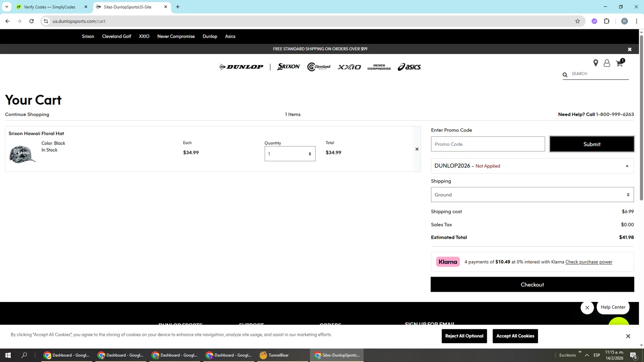Open Chrome extensions puzzle icon
The height and width of the screenshot is (362, 644).
coord(607,21)
